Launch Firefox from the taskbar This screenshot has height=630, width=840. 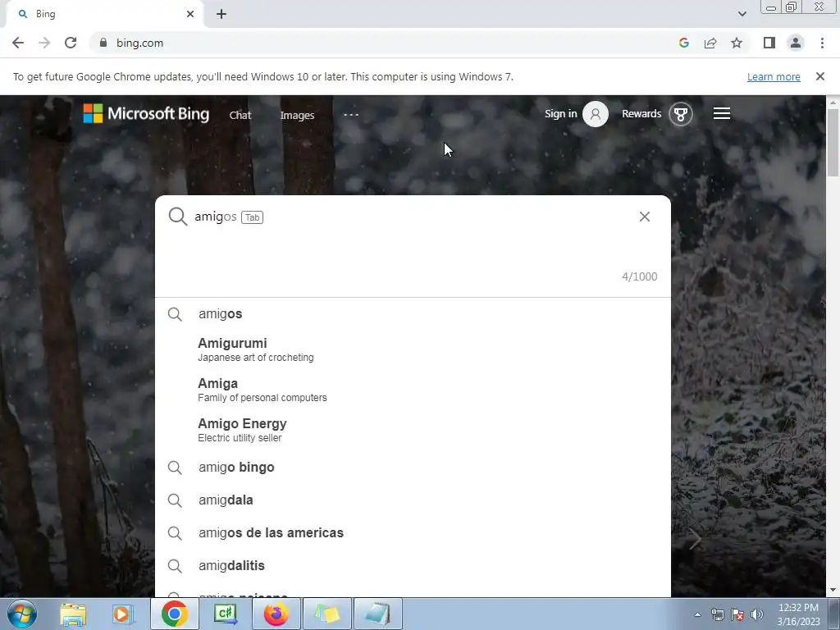[x=276, y=614]
